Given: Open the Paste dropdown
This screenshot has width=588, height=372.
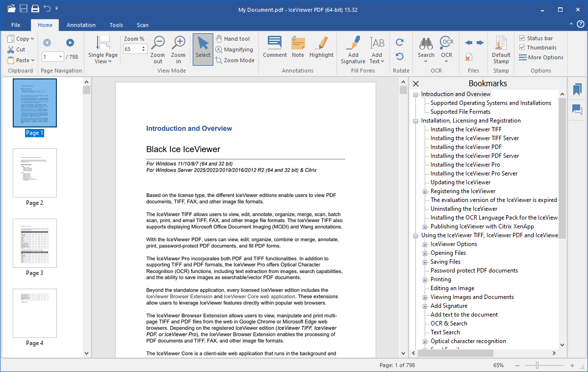Looking at the screenshot, I should [33, 60].
